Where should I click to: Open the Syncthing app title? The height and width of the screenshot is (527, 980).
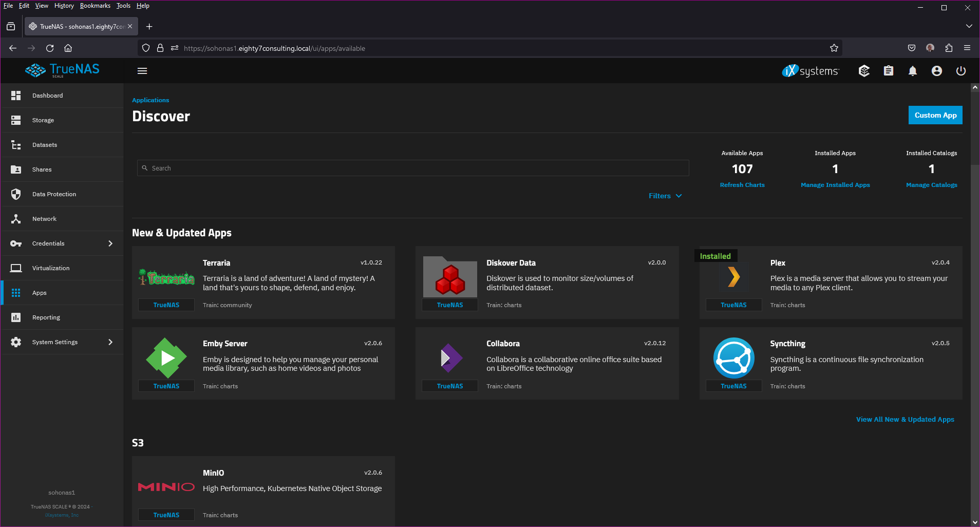pyautogui.click(x=787, y=344)
